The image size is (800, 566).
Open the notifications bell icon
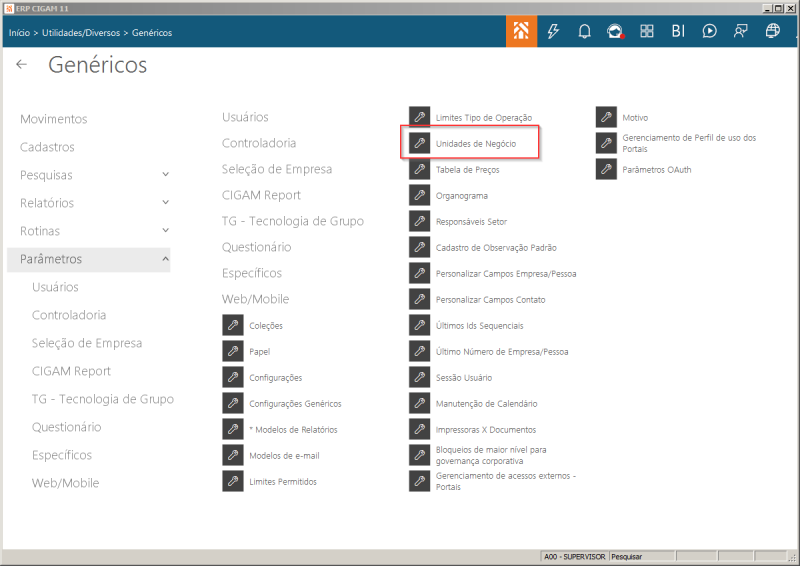[584, 32]
